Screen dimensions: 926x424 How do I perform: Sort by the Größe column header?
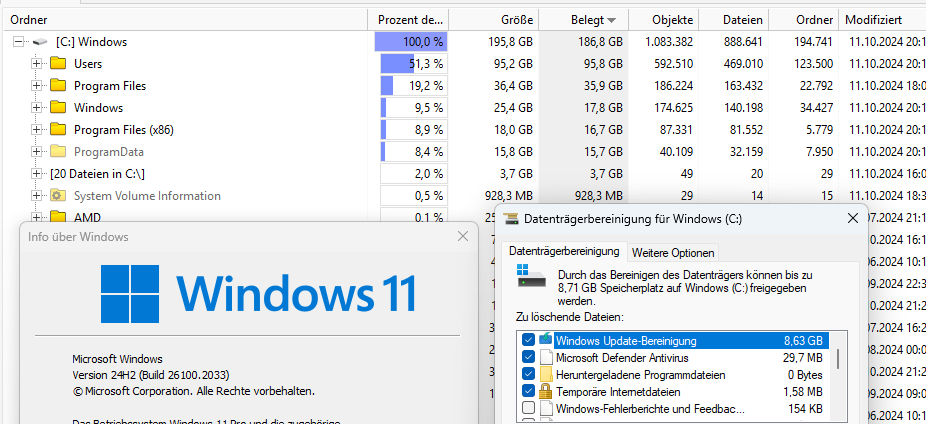(x=494, y=20)
